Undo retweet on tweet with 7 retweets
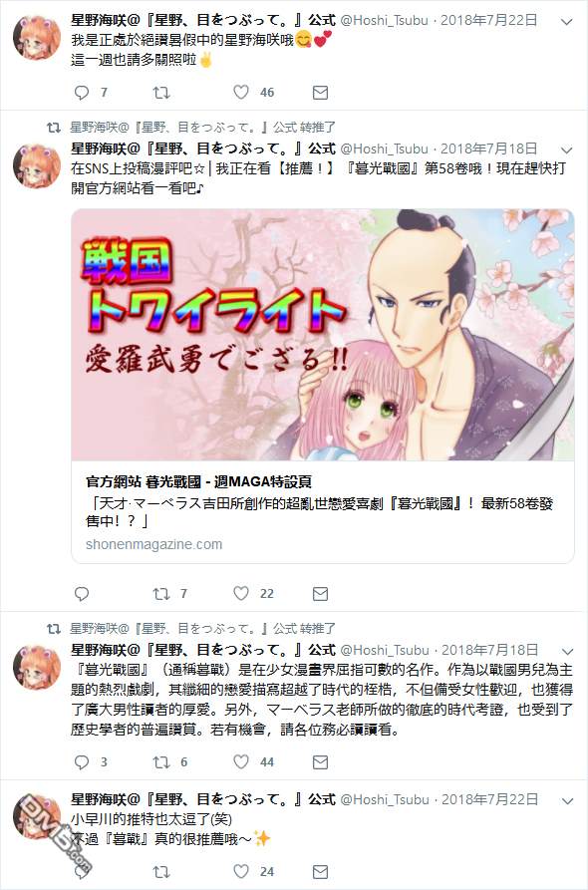588x890 pixels. click(x=161, y=594)
